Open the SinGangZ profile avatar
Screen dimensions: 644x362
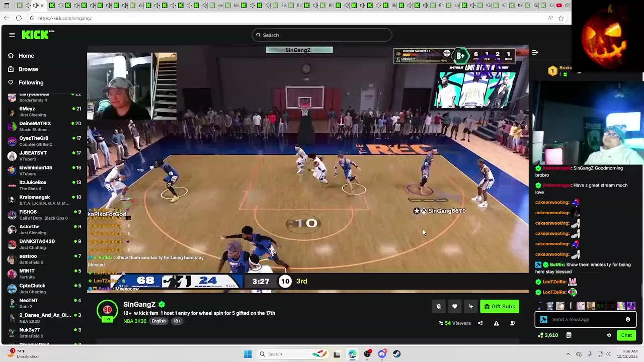107,311
